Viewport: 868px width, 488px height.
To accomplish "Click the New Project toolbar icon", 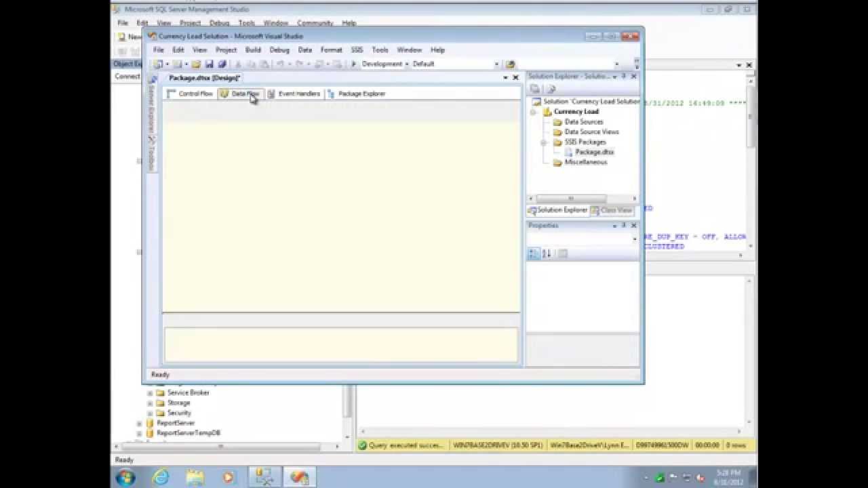I will (158, 64).
